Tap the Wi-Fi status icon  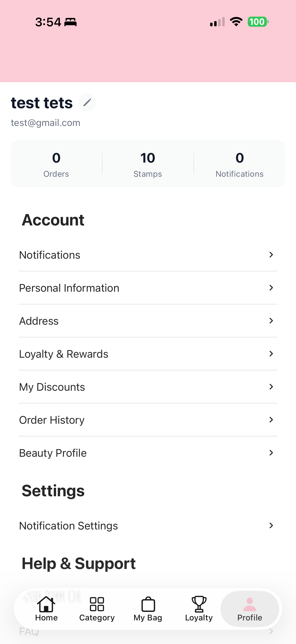pyautogui.click(x=236, y=22)
